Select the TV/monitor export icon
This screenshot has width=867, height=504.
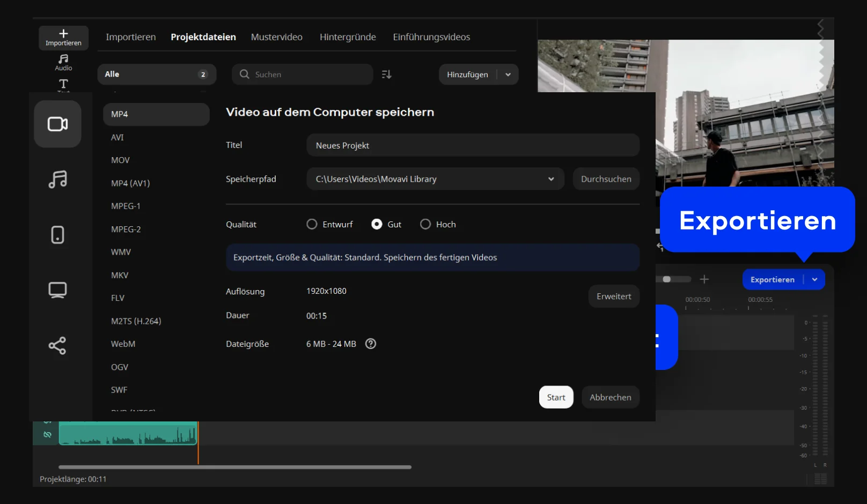pyautogui.click(x=57, y=290)
